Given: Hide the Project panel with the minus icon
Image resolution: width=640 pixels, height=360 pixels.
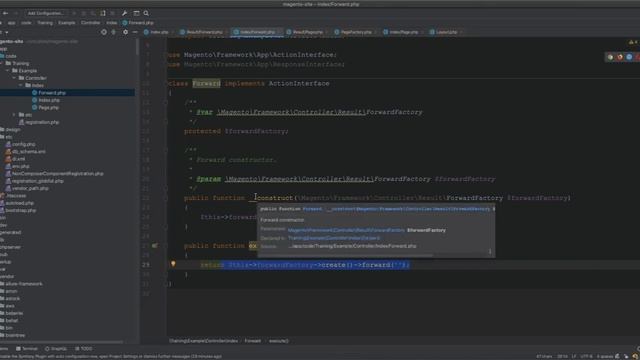Looking at the screenshot, I should click(135, 32).
